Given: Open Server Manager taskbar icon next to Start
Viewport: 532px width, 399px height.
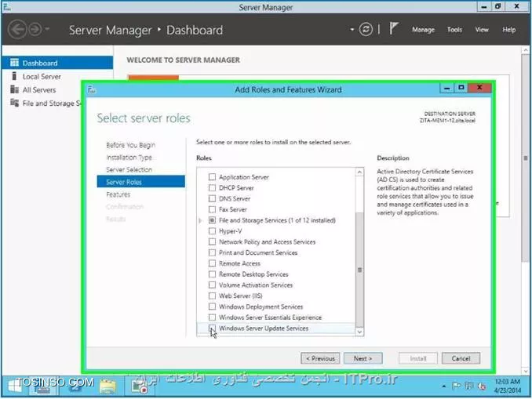Looking at the screenshot, I should click(x=42, y=386).
